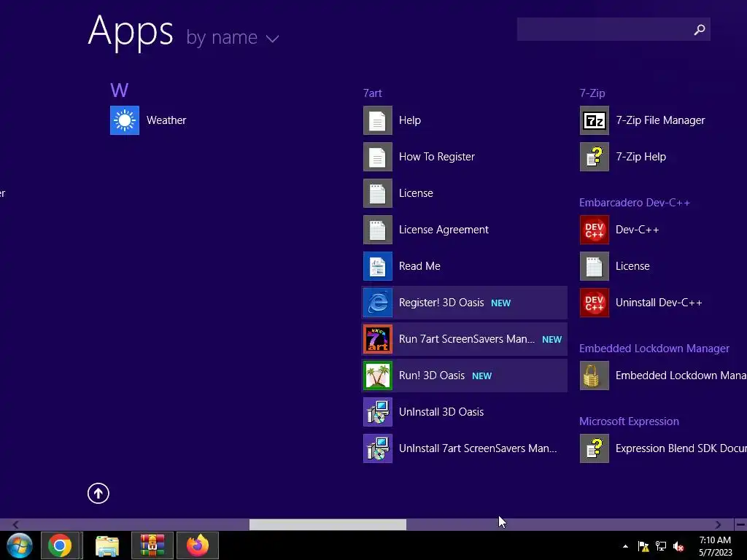The width and height of the screenshot is (747, 560).
Task: Click the W letter group header
Action: pos(119,90)
